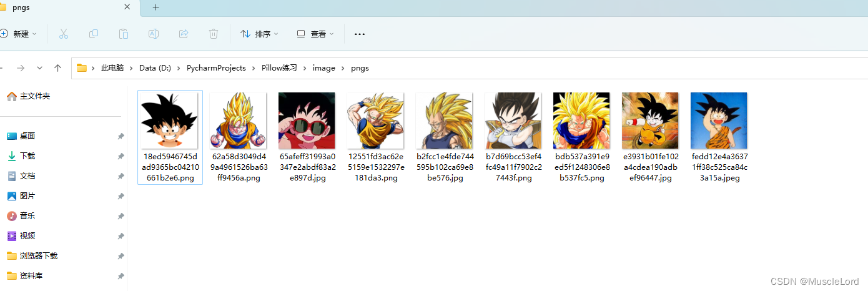Click the folder icon in address bar
Image resolution: width=868 pixels, height=291 pixels.
click(x=82, y=68)
